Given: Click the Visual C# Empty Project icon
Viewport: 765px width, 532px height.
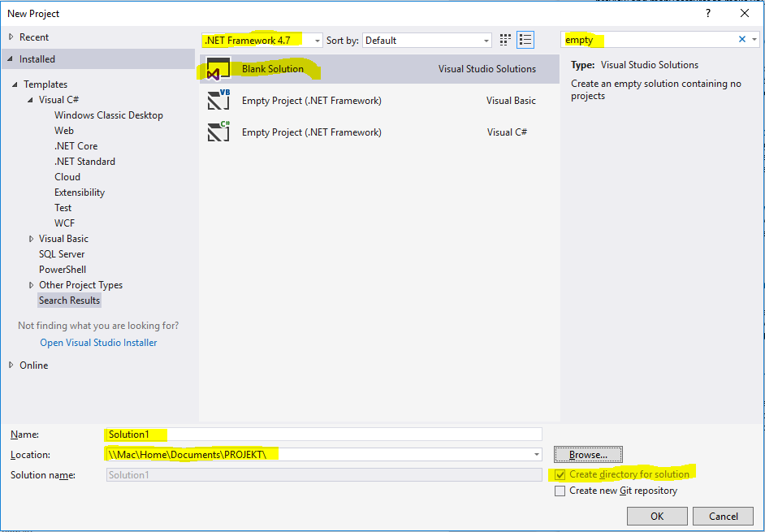Looking at the screenshot, I should click(x=218, y=132).
